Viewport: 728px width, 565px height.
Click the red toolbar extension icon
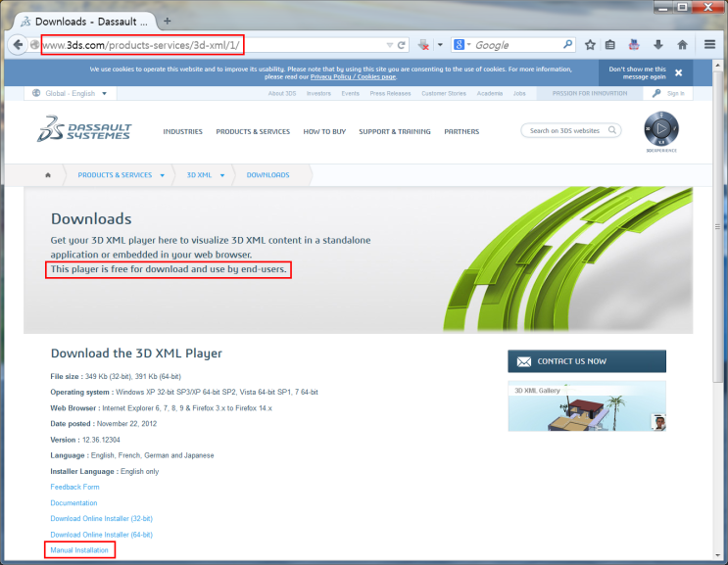[x=634, y=45]
